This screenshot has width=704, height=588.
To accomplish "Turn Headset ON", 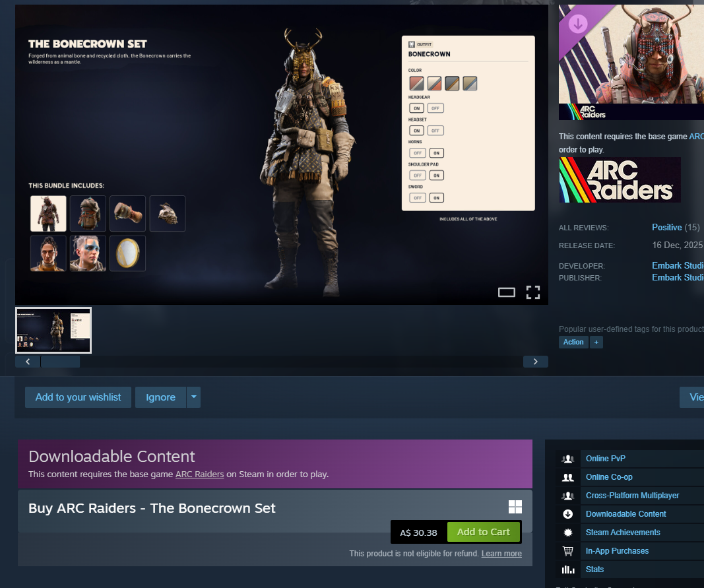I will [416, 131].
